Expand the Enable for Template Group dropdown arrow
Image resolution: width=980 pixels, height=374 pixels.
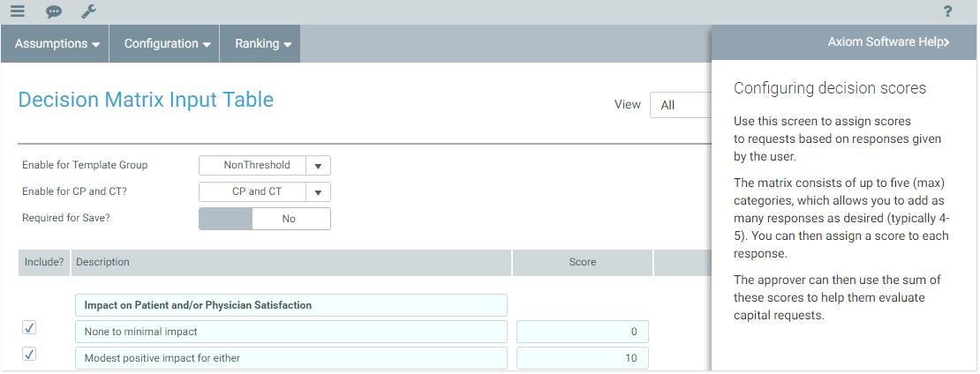(x=318, y=166)
